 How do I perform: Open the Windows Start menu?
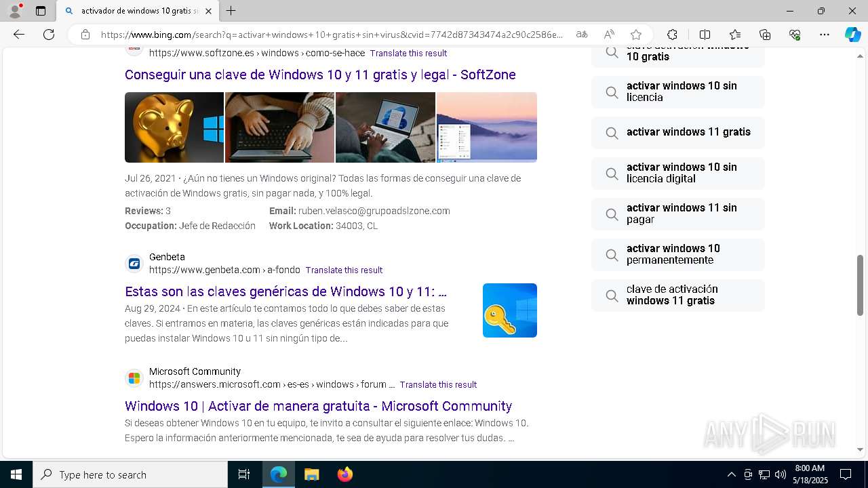[x=16, y=474]
